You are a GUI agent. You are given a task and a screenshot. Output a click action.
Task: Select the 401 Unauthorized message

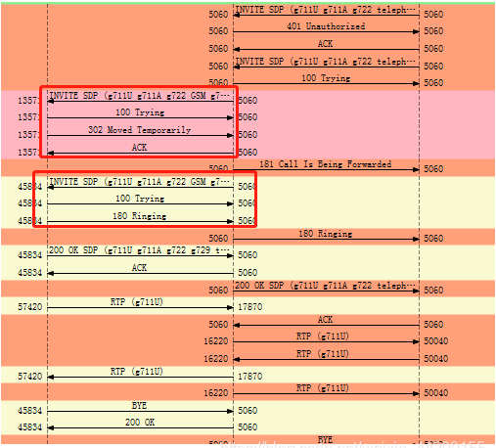[x=326, y=26]
